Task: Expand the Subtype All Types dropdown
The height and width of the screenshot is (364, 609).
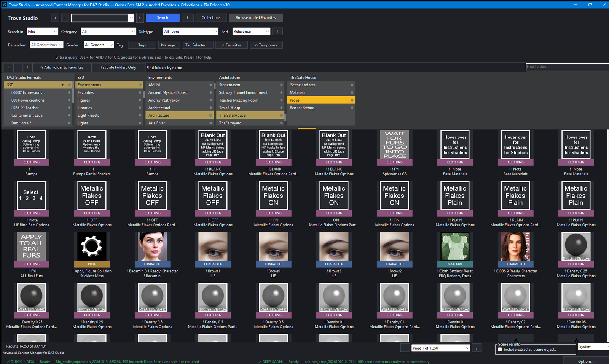Action: [191, 32]
